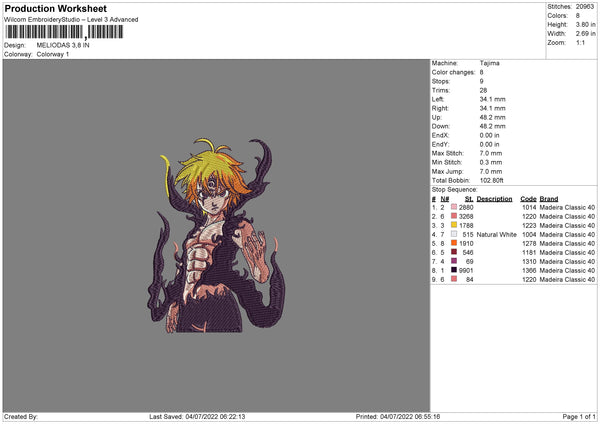
Task: Click stitch count 9901 in stop 8
Action: click(466, 271)
